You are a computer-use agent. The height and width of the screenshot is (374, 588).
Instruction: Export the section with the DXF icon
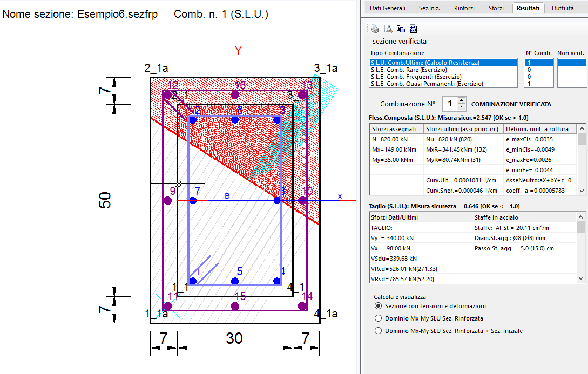pos(413,29)
